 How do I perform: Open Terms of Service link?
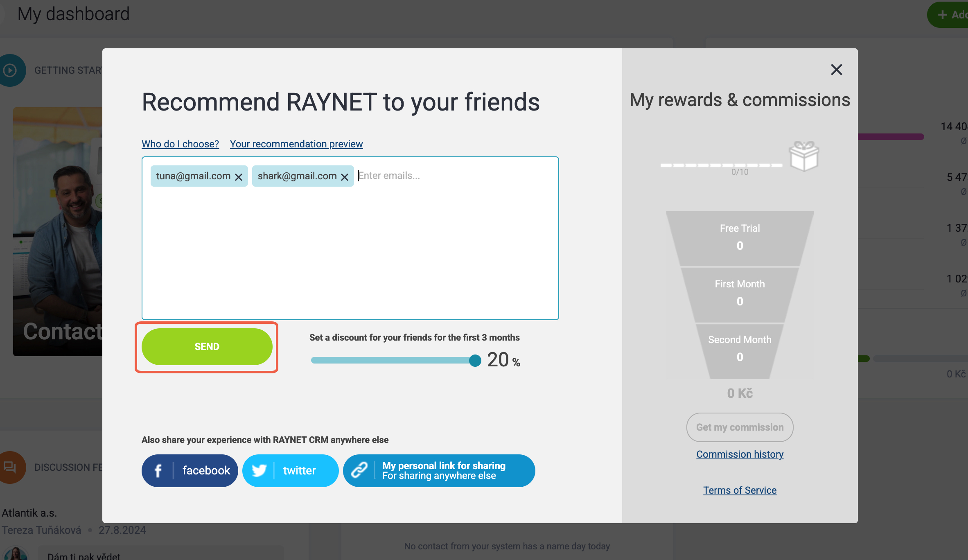coord(740,490)
